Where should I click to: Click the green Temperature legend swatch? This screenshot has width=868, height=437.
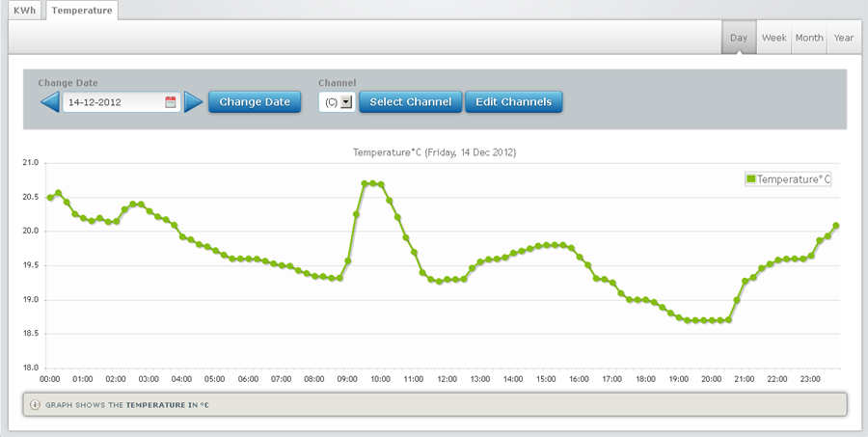[751, 178]
